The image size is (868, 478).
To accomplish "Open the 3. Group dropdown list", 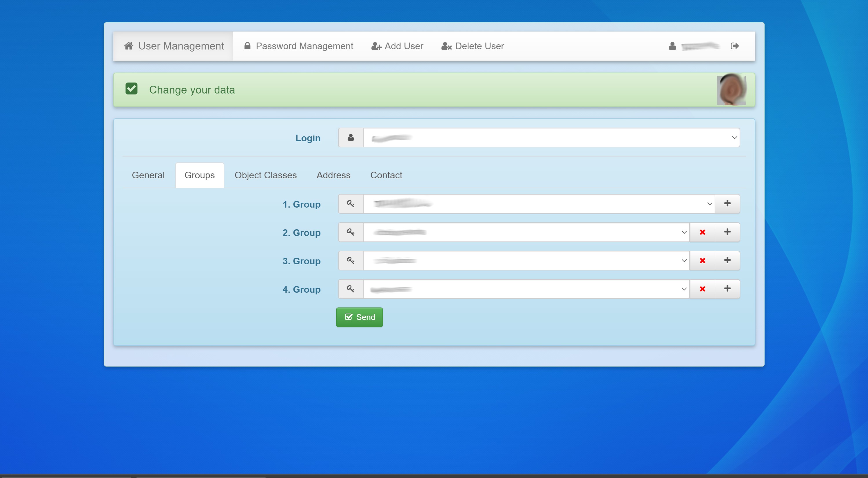I will point(684,261).
